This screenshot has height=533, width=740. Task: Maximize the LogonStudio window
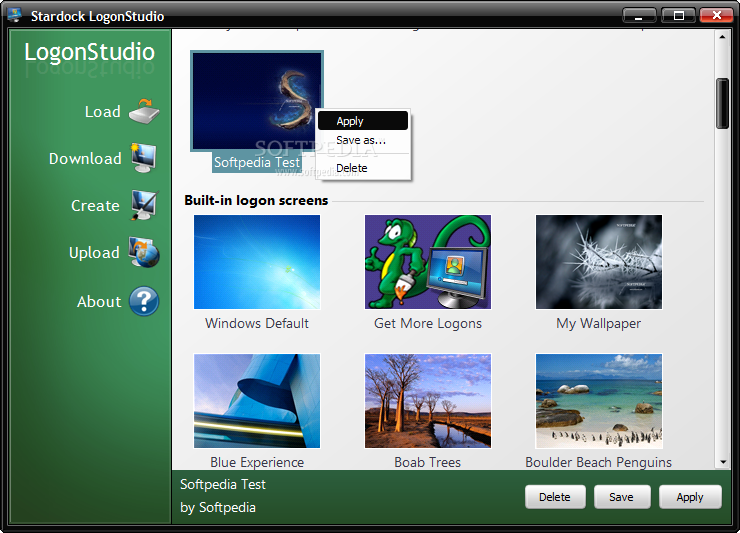(678, 15)
